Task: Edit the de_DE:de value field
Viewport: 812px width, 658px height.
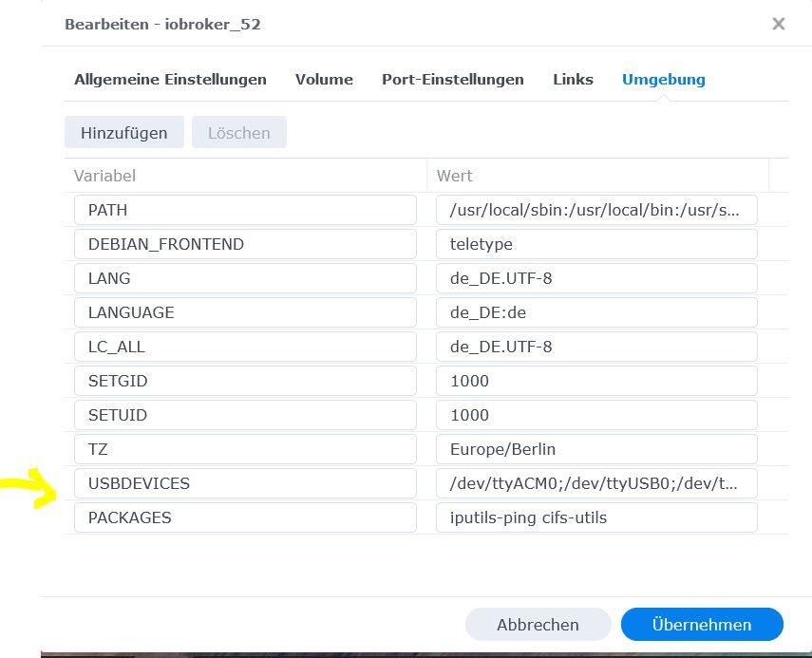Action: 596,312
